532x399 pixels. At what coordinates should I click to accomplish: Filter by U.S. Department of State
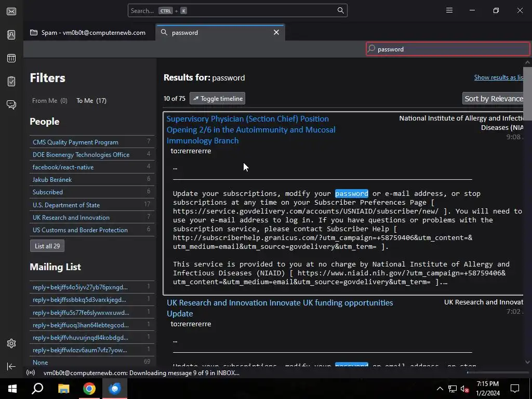point(91,205)
